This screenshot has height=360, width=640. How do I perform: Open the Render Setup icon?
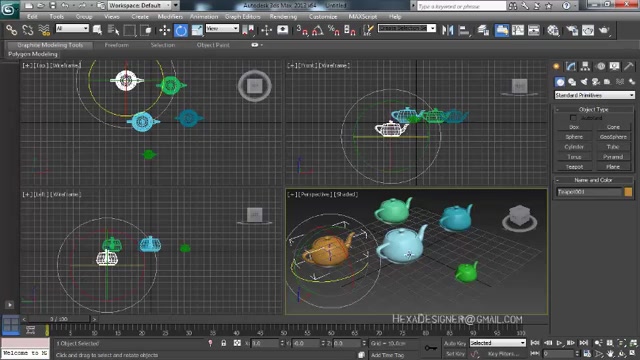pos(572,30)
